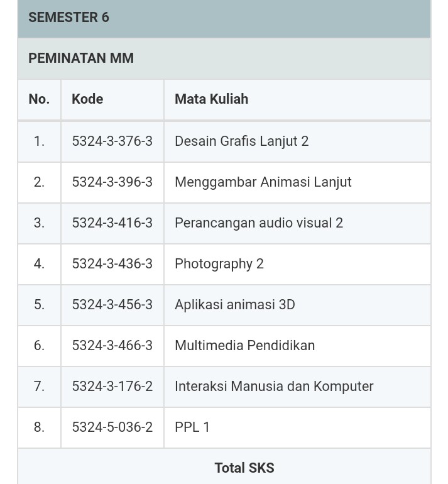
Task: Select course code 5324-3-396-3
Action: pos(112,182)
